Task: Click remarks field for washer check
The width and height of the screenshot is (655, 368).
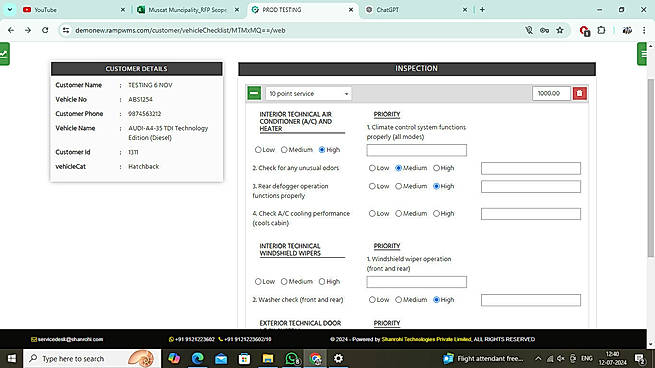Action: (531, 300)
